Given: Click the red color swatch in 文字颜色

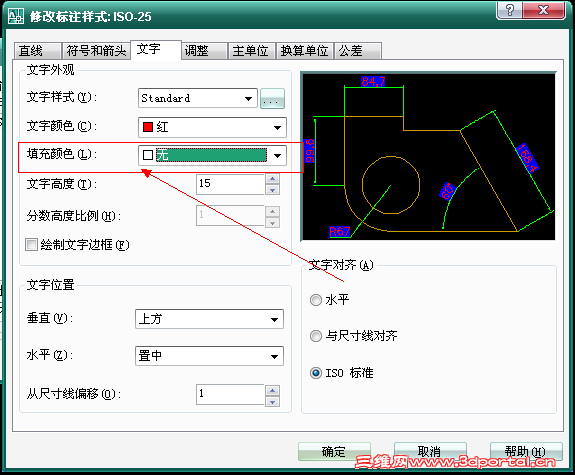Looking at the screenshot, I should [148, 127].
